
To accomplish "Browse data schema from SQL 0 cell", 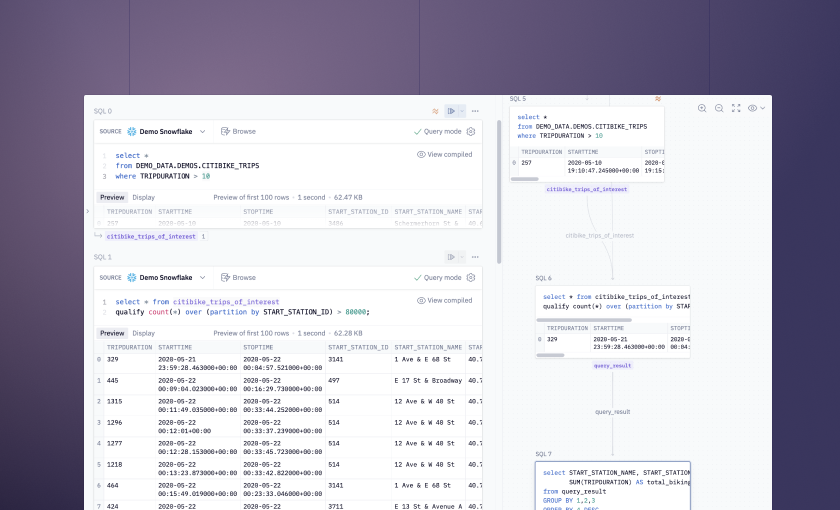I will point(238,131).
